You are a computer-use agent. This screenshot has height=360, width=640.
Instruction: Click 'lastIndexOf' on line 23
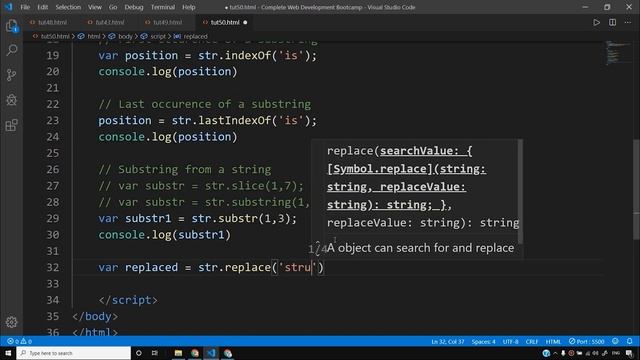point(235,120)
